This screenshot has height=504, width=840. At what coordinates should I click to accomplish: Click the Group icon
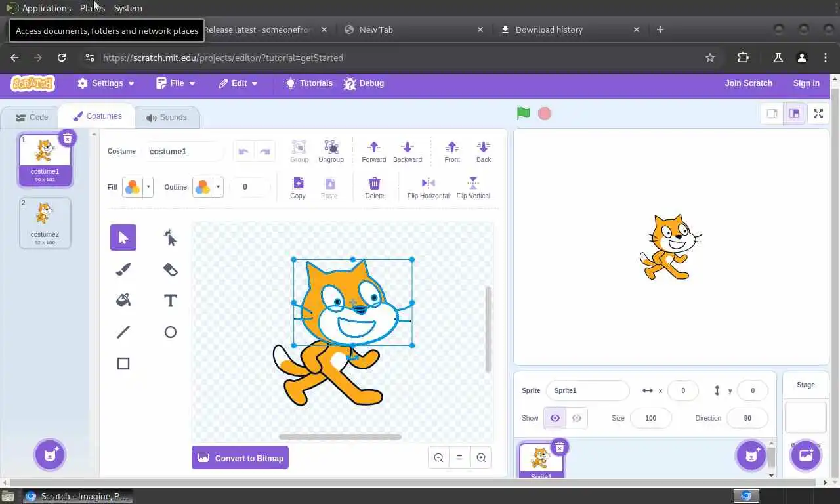pos(299,152)
